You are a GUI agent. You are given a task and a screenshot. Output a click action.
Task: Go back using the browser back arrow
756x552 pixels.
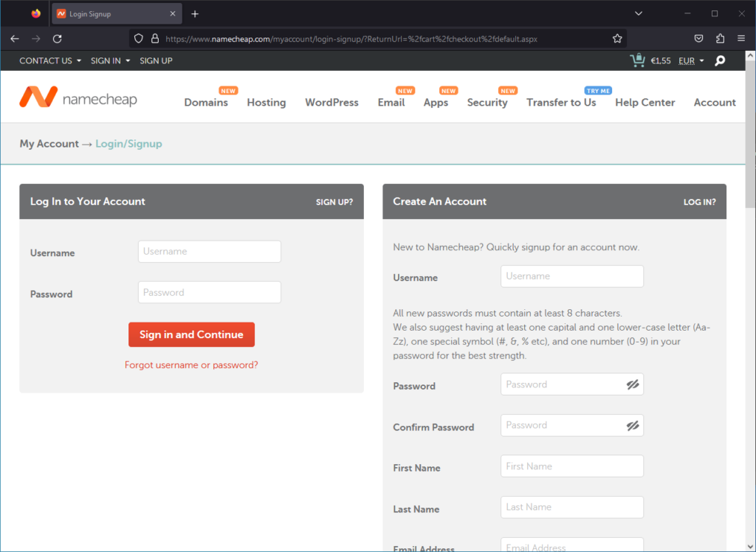point(15,38)
